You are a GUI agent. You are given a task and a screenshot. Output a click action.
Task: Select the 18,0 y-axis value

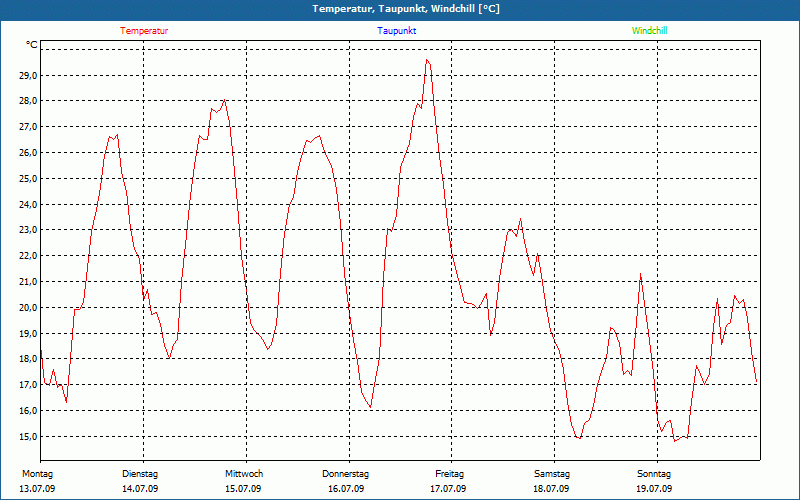pyautogui.click(x=27, y=359)
